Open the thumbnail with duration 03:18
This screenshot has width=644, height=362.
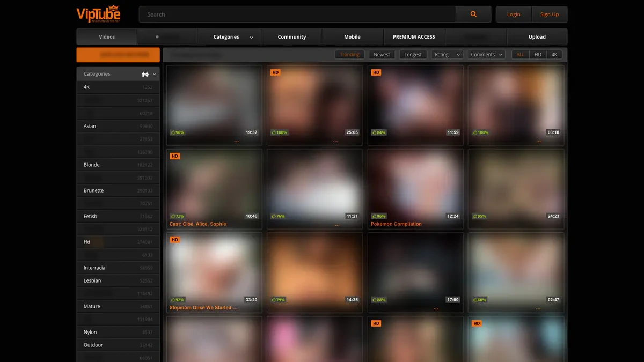(x=516, y=102)
